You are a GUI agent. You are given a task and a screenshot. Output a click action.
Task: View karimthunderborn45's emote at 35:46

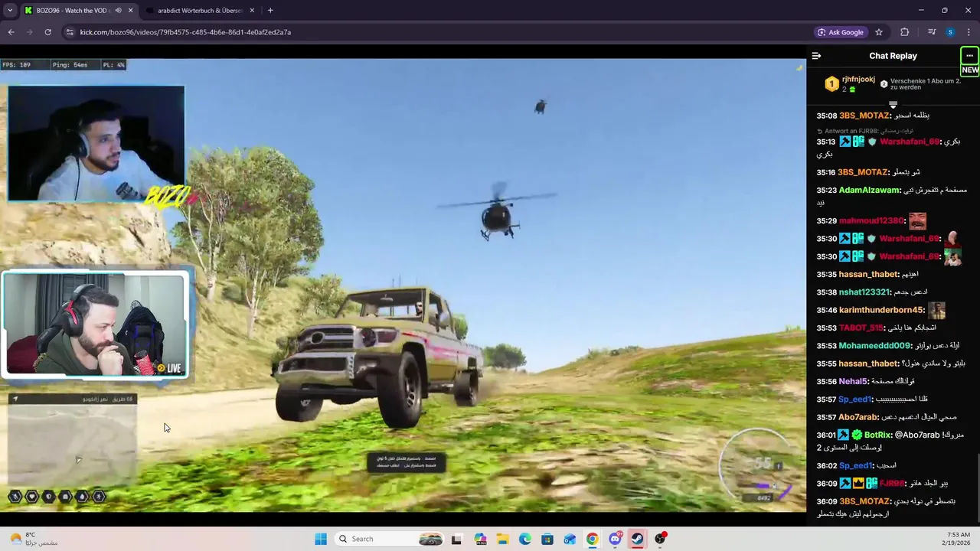coord(936,311)
